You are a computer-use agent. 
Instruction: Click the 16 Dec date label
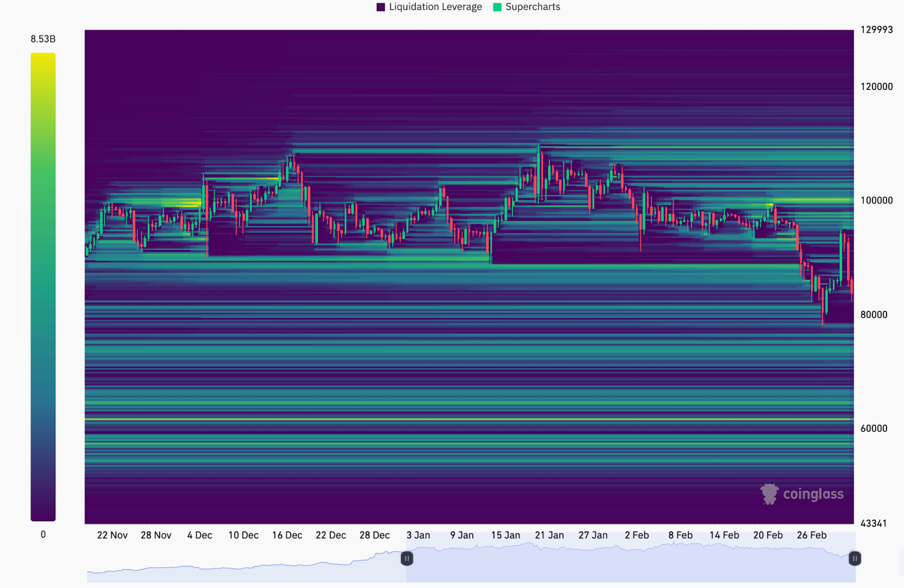coord(287,535)
